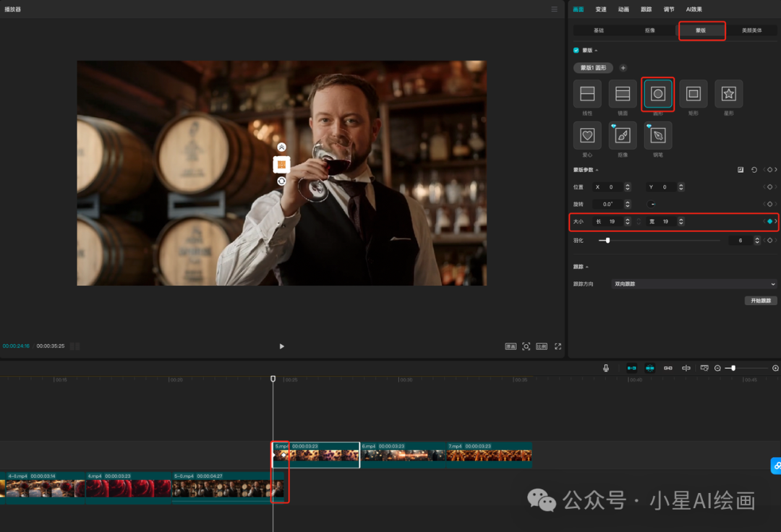Image resolution: width=781 pixels, height=532 pixels.
Task: Select the 镜面 mirror mask shape
Action: click(623, 93)
